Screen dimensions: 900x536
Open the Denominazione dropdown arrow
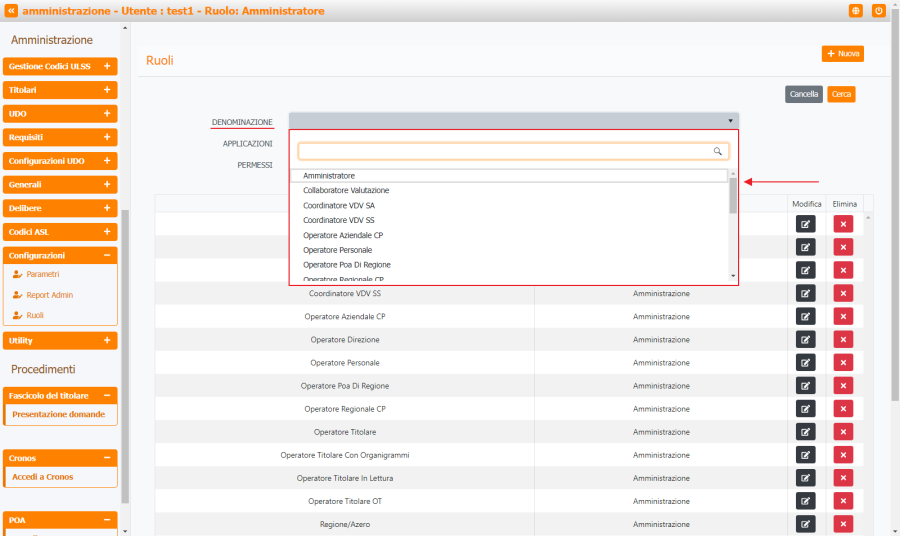(731, 121)
